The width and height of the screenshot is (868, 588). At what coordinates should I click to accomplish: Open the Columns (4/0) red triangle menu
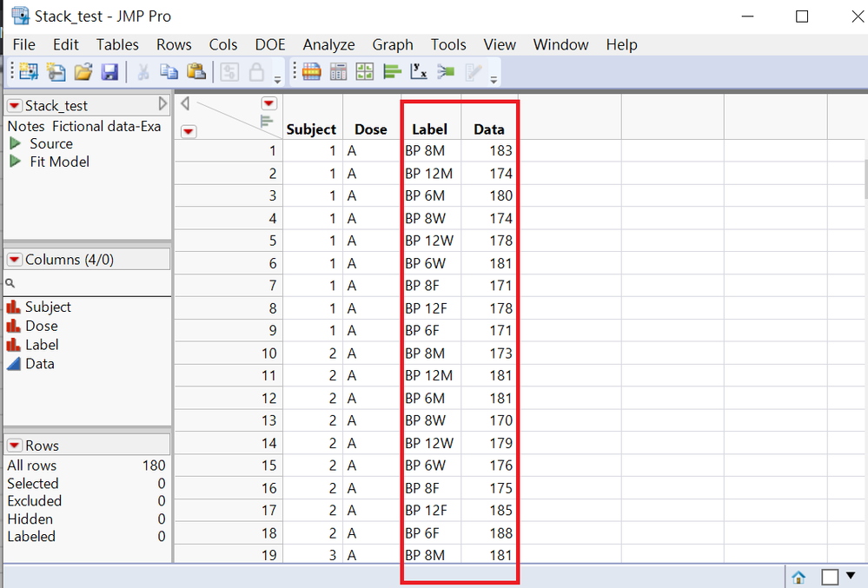click(15, 260)
